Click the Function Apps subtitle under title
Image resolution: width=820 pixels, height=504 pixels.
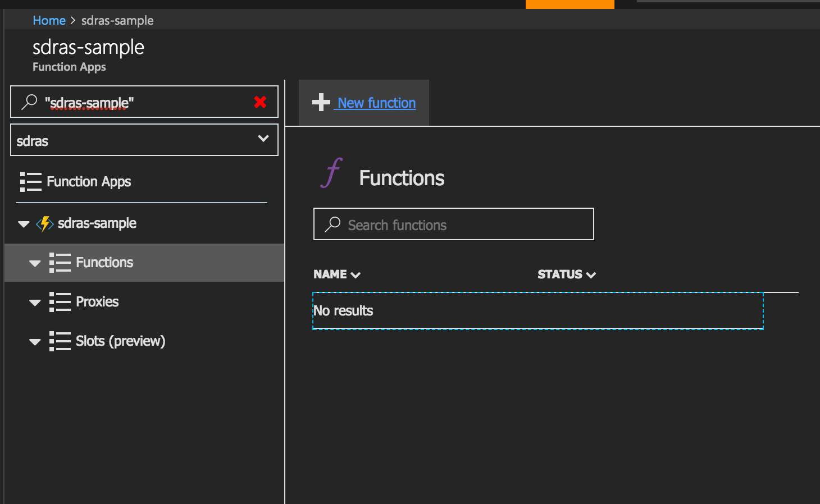pos(69,67)
